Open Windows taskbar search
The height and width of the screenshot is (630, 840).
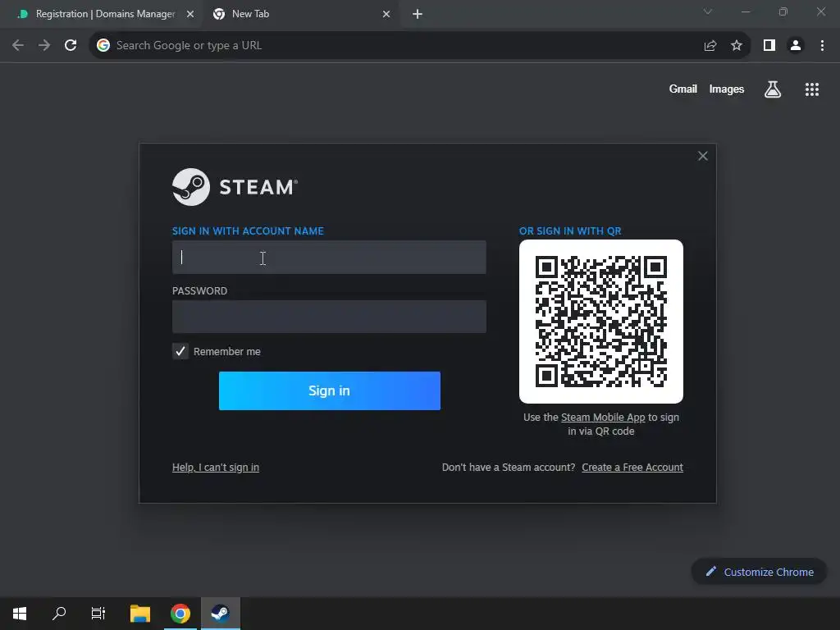pyautogui.click(x=59, y=614)
